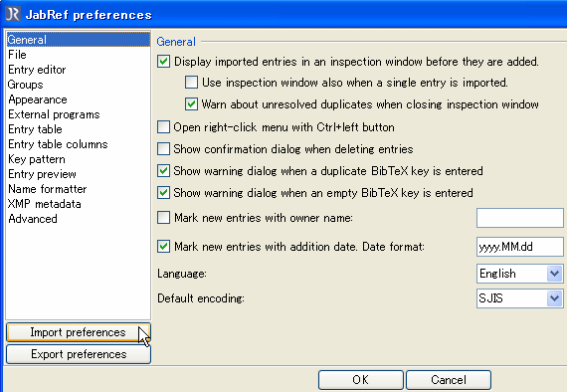The image size is (567, 392).
Task: Toggle duplicate BibTeX key warning checkbox
Action: [163, 171]
